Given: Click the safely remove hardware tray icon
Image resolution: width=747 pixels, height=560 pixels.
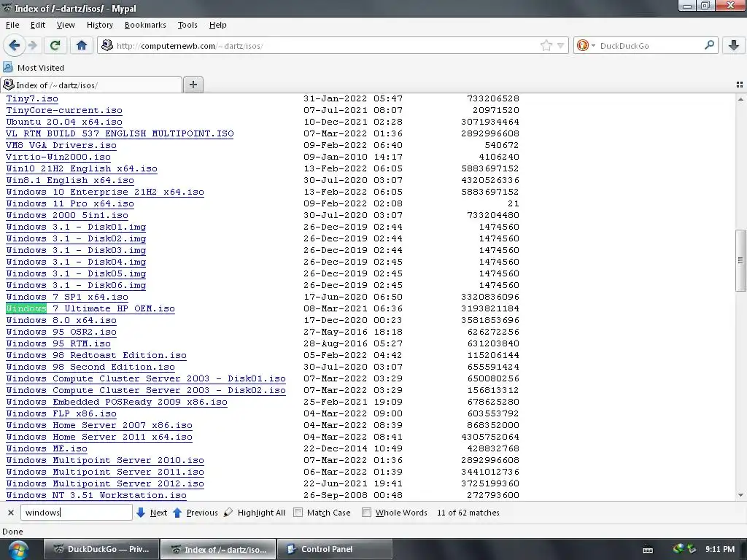Looking at the screenshot, I should [x=691, y=549].
